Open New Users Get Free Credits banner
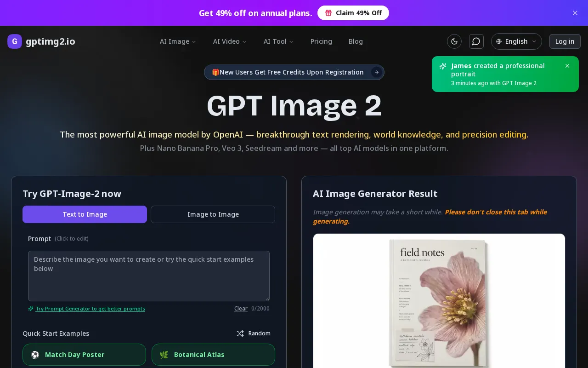This screenshot has width=588, height=368. pos(294,72)
